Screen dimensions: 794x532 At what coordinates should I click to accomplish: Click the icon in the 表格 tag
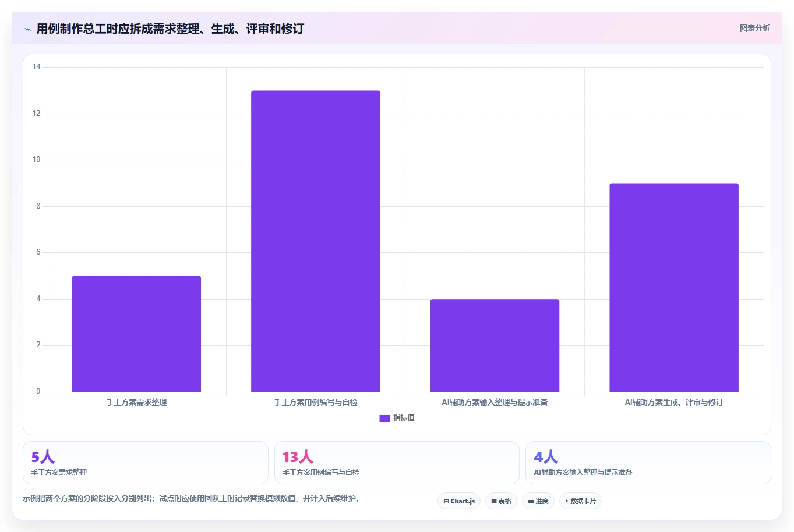[494, 501]
